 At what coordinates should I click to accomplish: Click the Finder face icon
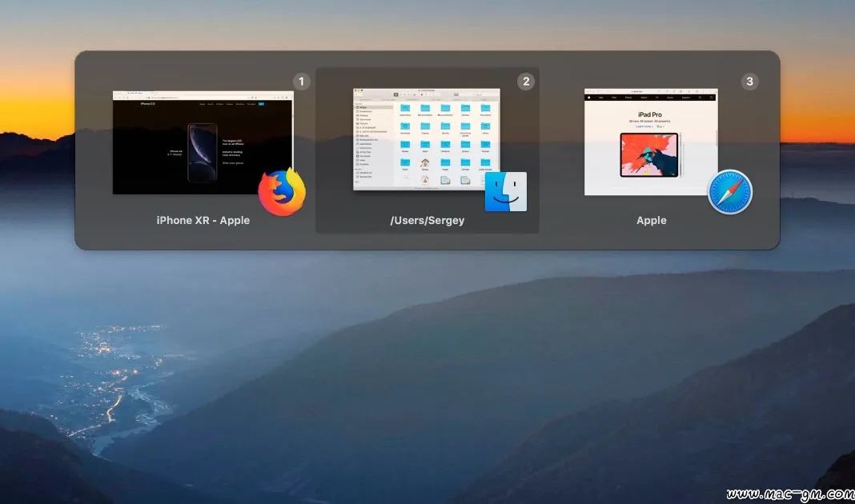point(506,192)
